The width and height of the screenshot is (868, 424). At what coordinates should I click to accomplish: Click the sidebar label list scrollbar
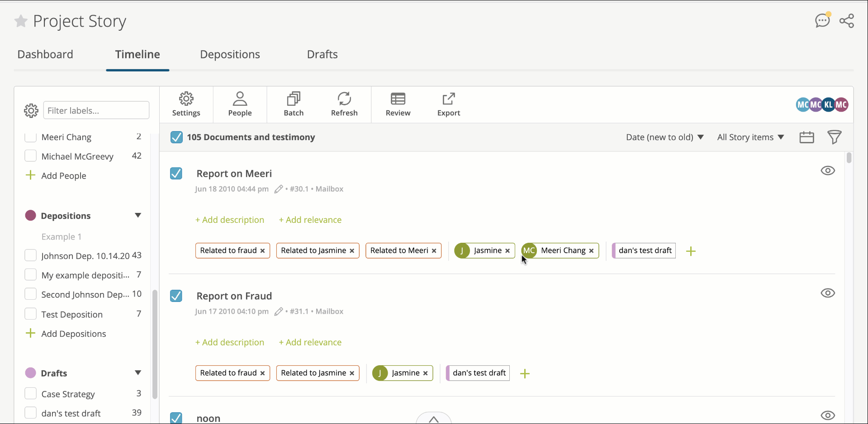click(x=155, y=344)
